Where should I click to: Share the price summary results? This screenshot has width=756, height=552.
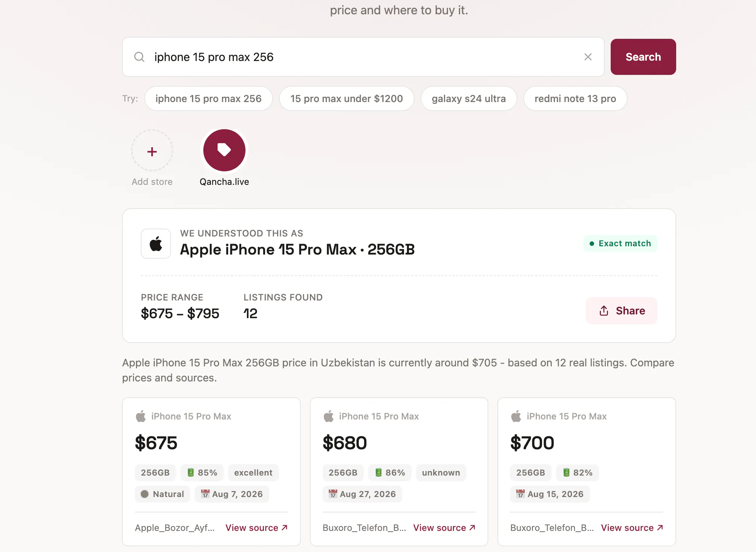pyautogui.click(x=622, y=311)
